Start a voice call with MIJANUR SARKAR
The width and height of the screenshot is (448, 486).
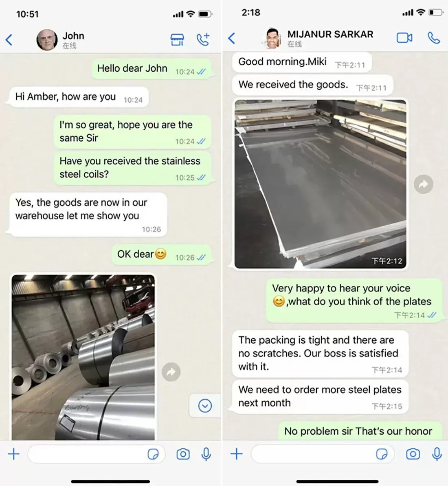433,38
